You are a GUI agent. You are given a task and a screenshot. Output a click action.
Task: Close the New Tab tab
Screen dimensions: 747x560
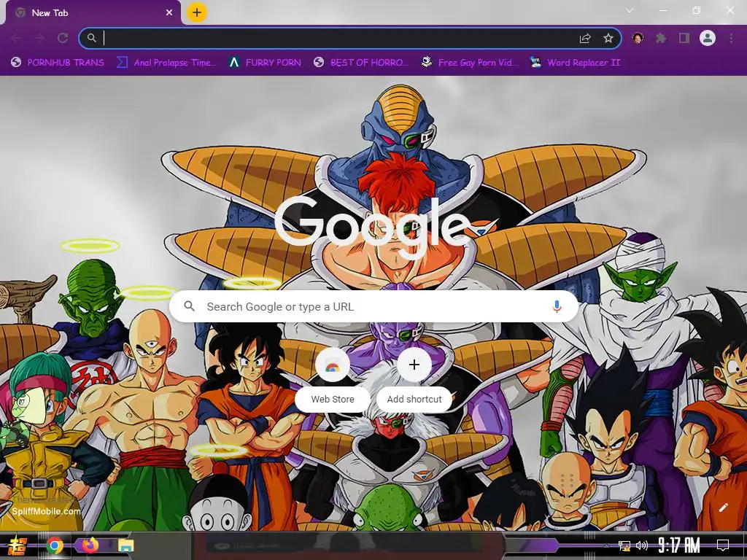click(x=169, y=13)
